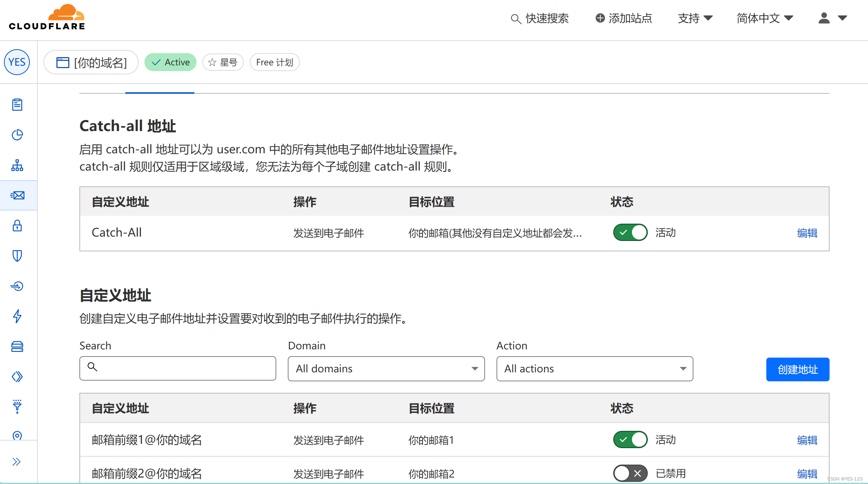Disable the Catch-All address toggle
The height and width of the screenshot is (484, 868).
[x=630, y=233]
